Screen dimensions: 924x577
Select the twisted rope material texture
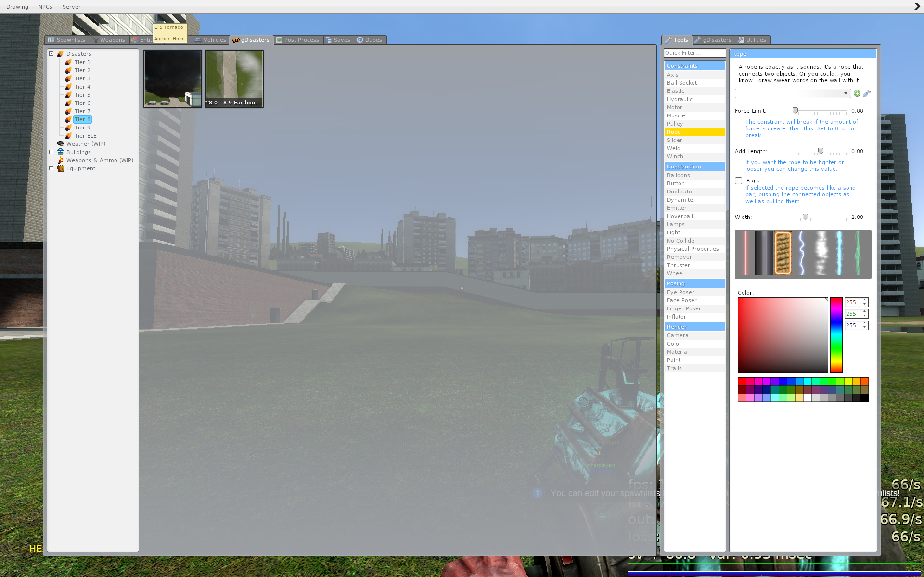(x=783, y=253)
